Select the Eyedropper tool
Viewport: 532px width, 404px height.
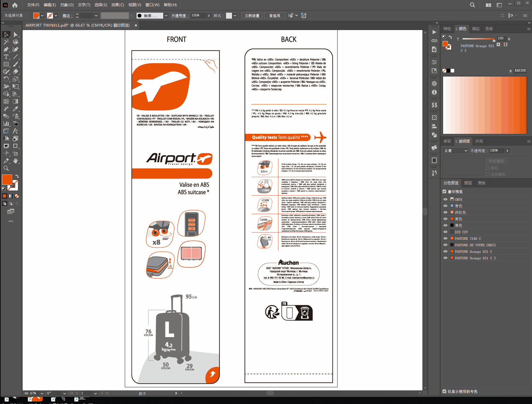(x=15, y=109)
